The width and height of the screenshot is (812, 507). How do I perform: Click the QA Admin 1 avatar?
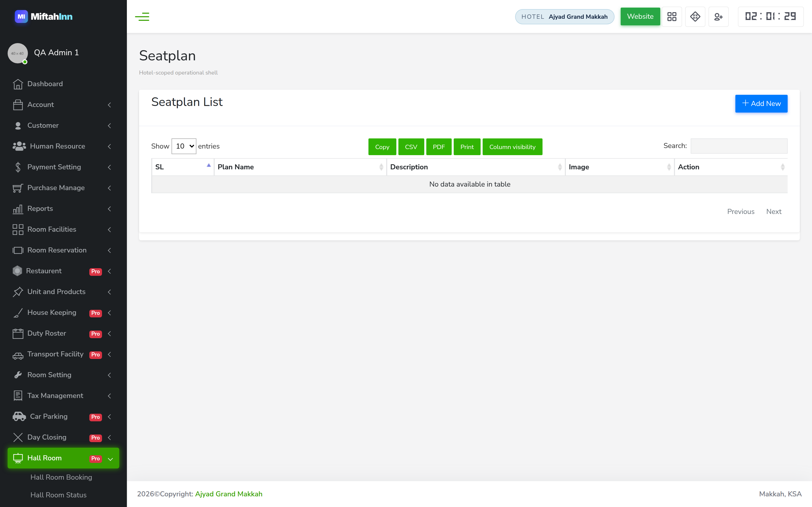18,53
